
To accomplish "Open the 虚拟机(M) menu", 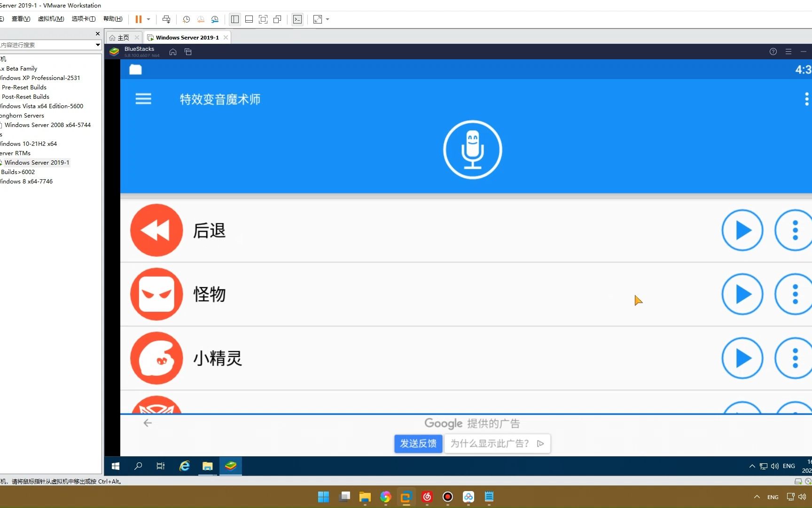I will click(x=51, y=19).
